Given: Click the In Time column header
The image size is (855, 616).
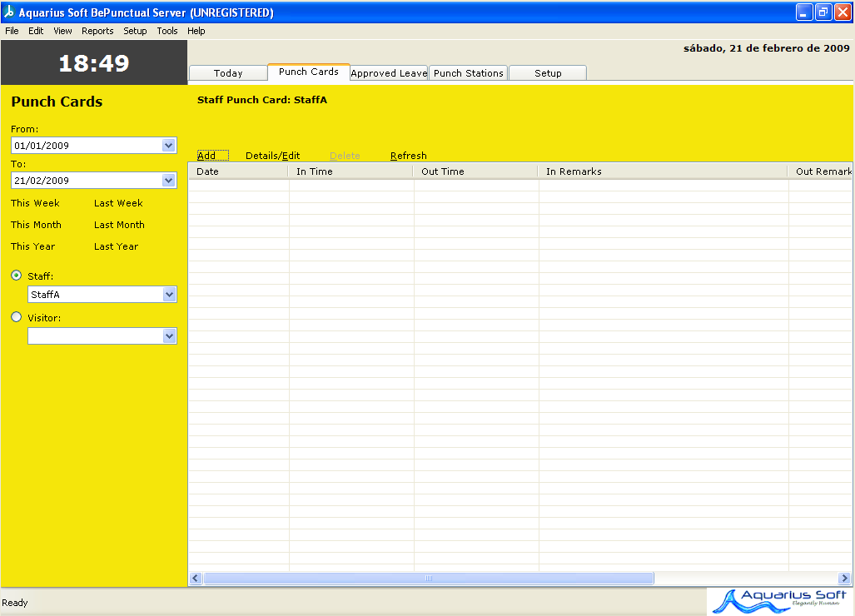Looking at the screenshot, I should [350, 171].
